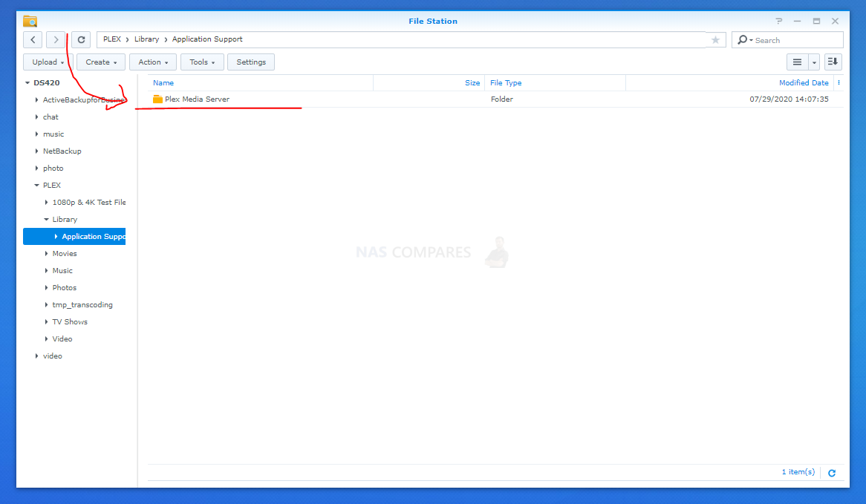
Task: Open the sort order options
Action: click(833, 62)
